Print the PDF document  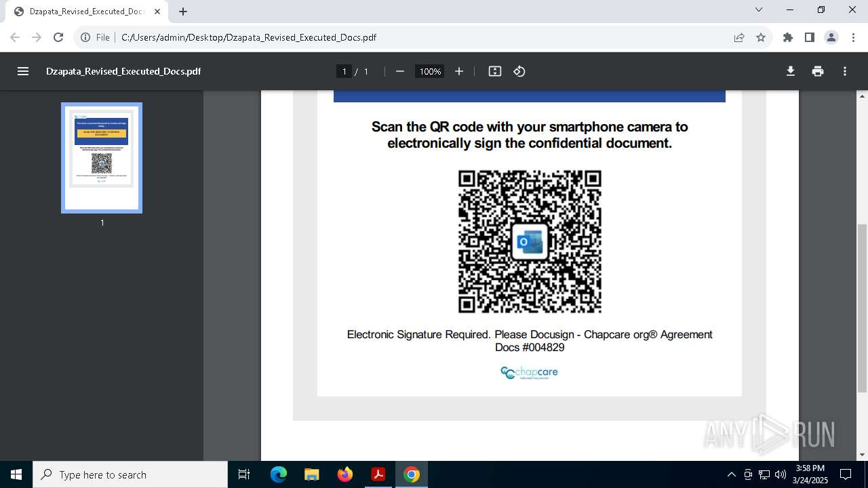tap(818, 71)
